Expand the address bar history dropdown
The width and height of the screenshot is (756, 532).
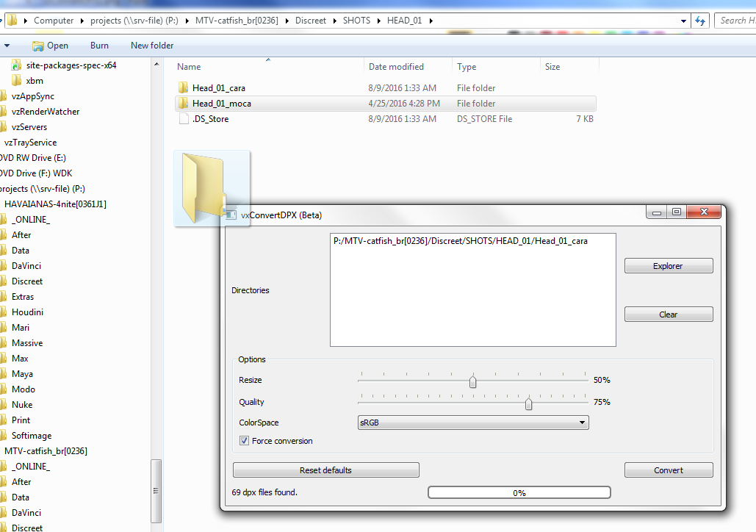(682, 21)
